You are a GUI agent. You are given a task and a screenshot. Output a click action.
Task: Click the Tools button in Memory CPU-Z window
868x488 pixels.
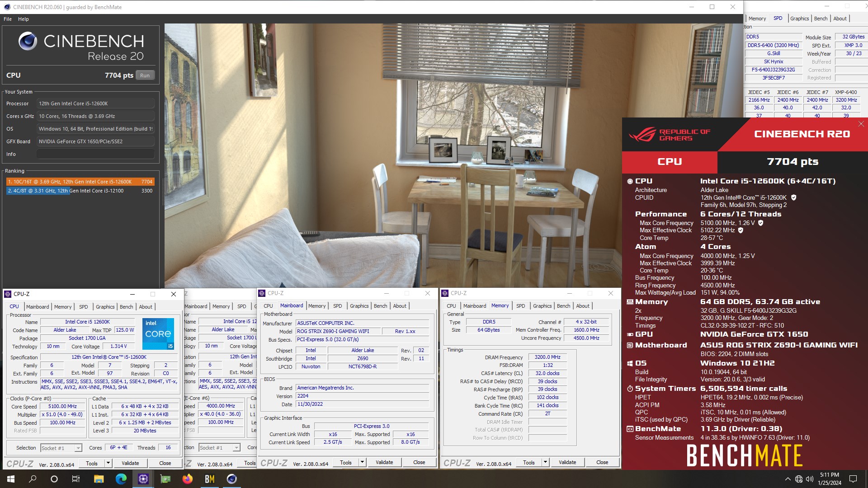pyautogui.click(x=529, y=462)
